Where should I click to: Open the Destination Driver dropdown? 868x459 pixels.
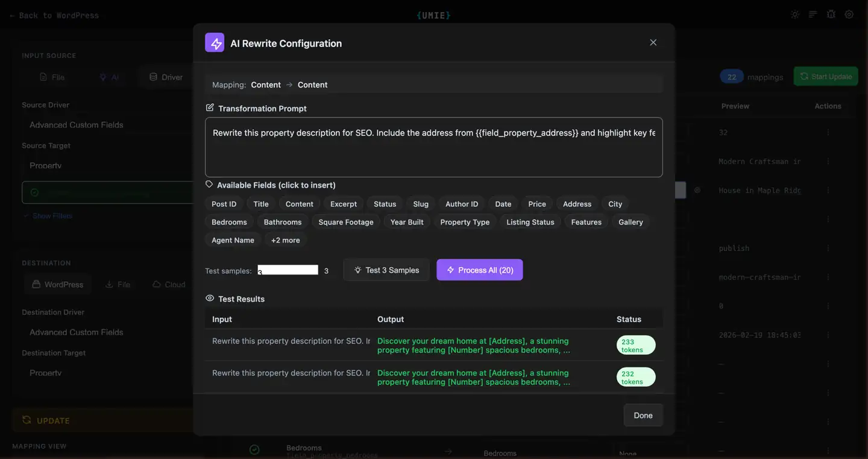point(108,332)
